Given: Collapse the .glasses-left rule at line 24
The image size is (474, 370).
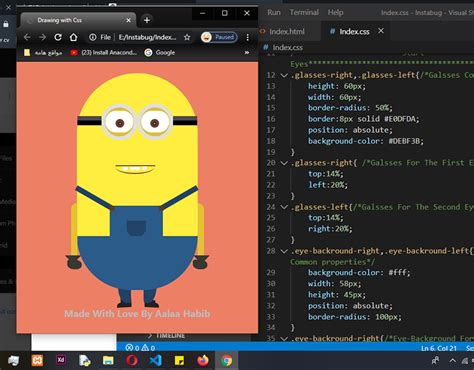Looking at the screenshot, I should [x=284, y=207].
